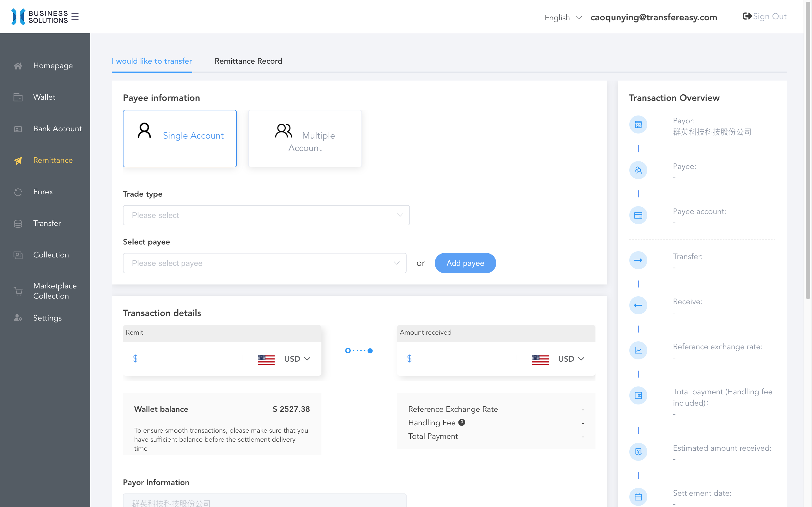Image resolution: width=812 pixels, height=507 pixels.
Task: Click the Marketplace Collection cart icon
Action: click(x=18, y=291)
